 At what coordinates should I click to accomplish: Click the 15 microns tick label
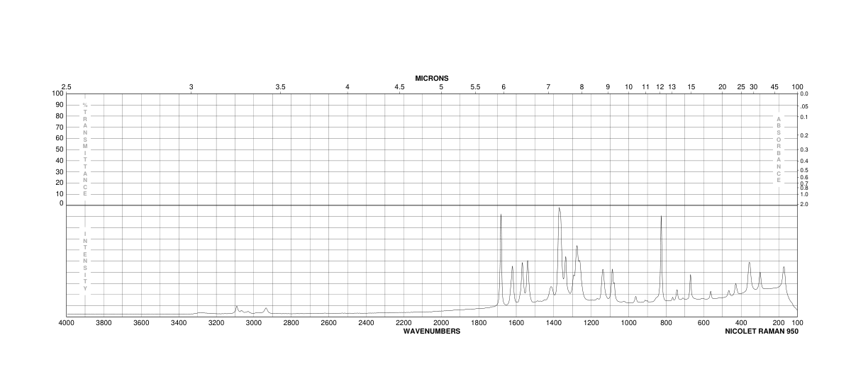click(691, 86)
